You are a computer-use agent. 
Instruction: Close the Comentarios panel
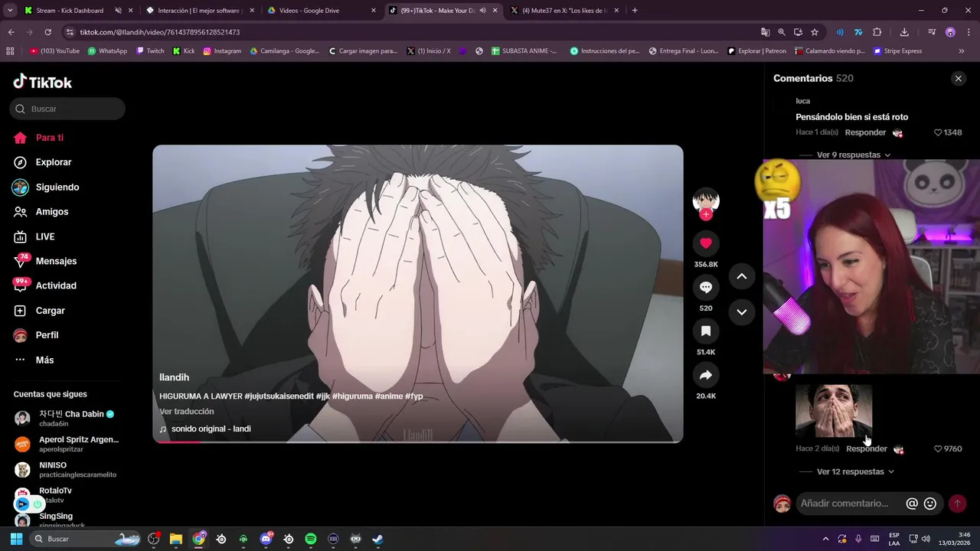(x=958, y=79)
